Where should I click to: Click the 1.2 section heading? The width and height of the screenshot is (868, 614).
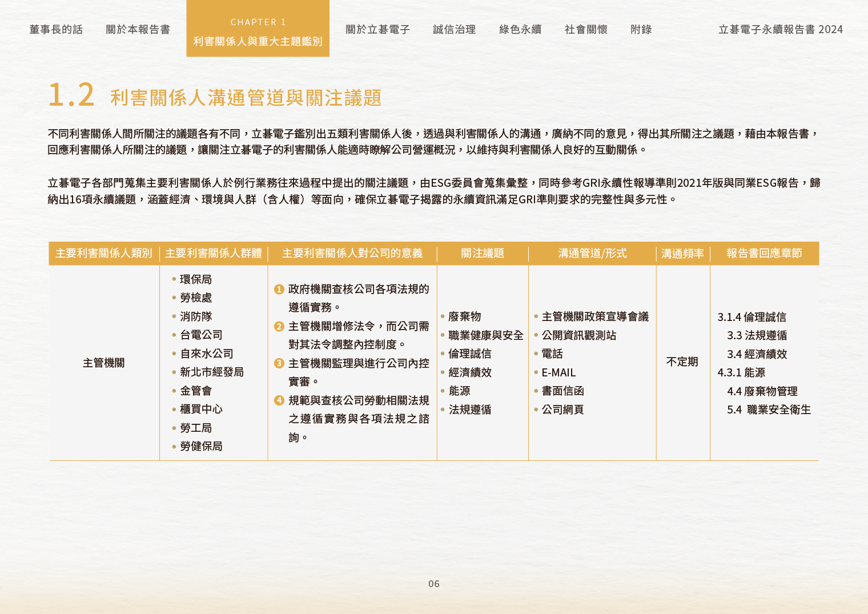coord(215,95)
